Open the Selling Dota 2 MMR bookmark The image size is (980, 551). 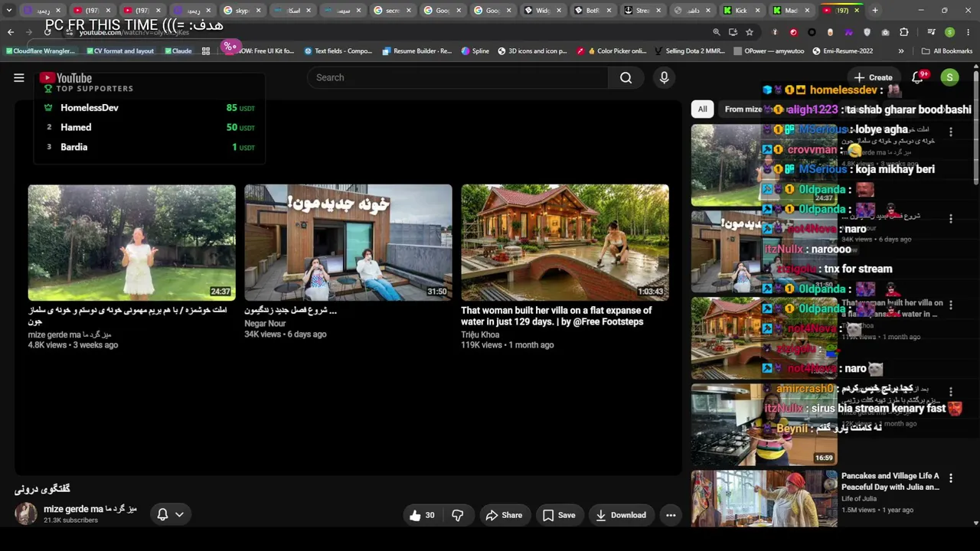point(690,51)
